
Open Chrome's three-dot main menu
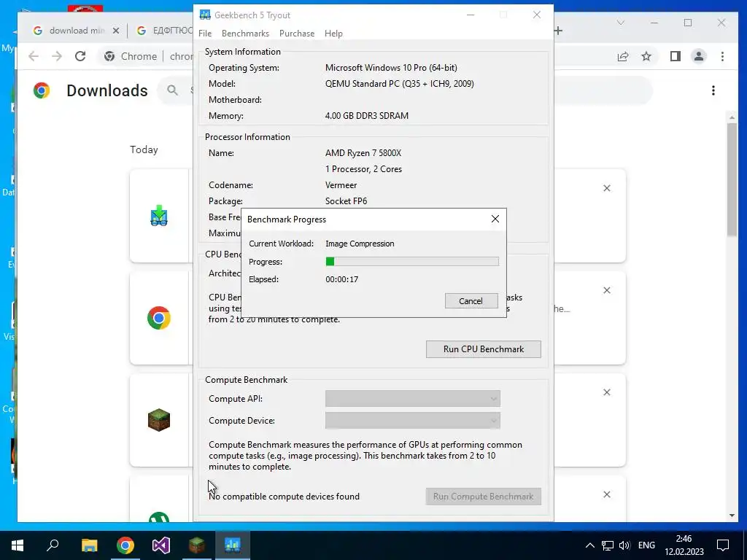722,56
